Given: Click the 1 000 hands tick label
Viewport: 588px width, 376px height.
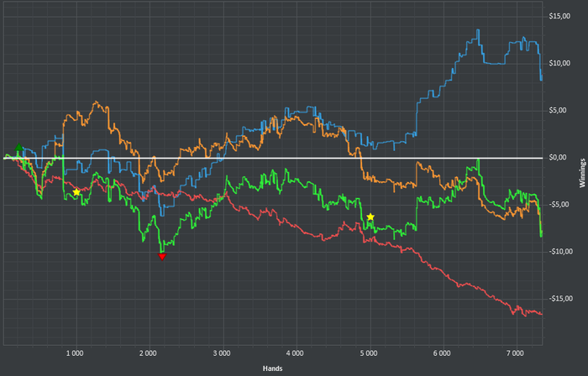Looking at the screenshot, I should click(x=75, y=353).
